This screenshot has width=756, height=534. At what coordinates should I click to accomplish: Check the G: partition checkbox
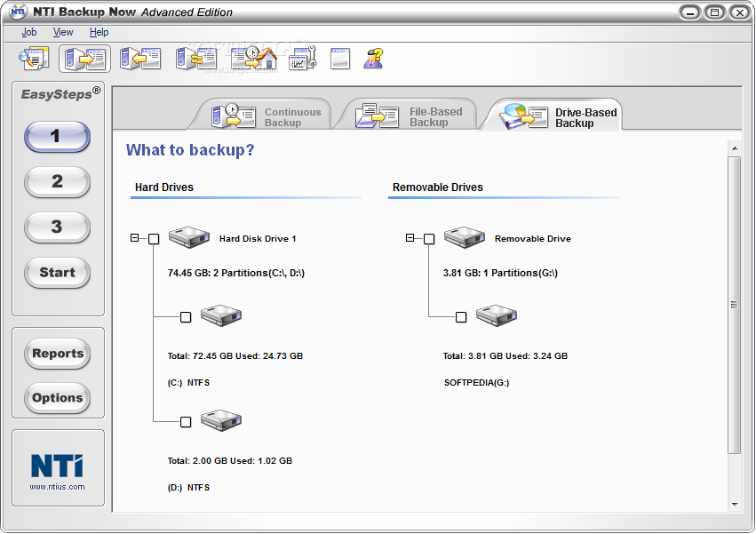[461, 317]
